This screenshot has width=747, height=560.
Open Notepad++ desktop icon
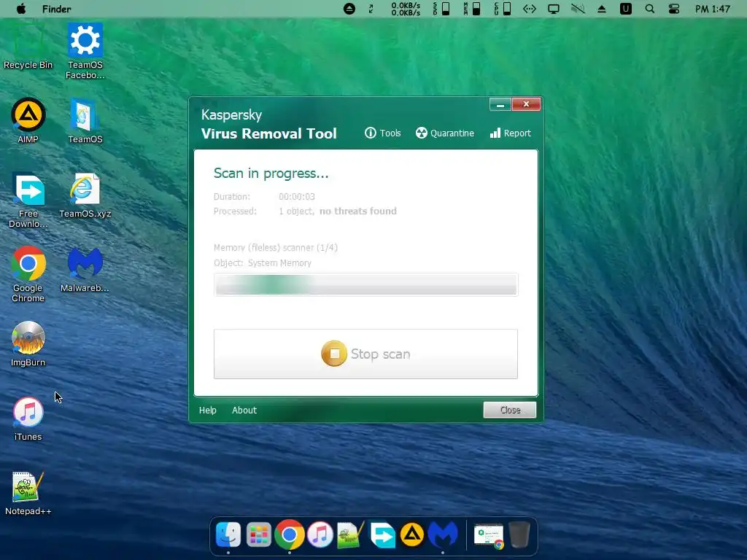point(28,494)
